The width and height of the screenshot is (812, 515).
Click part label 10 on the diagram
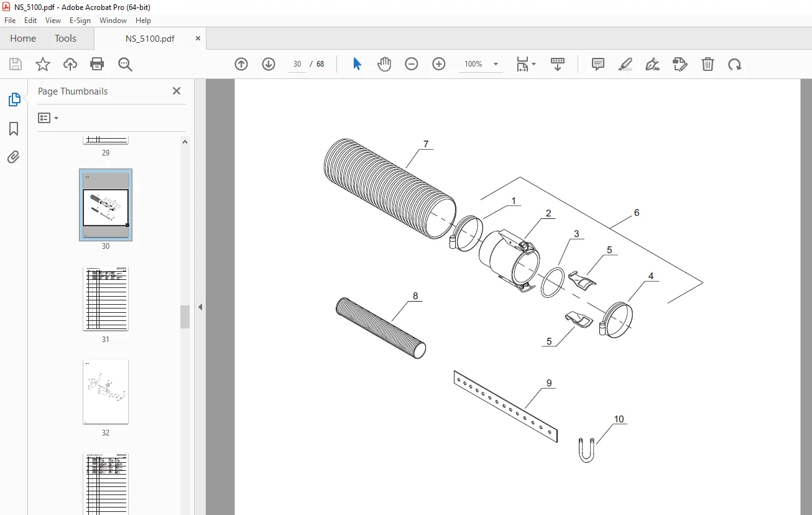(619, 419)
